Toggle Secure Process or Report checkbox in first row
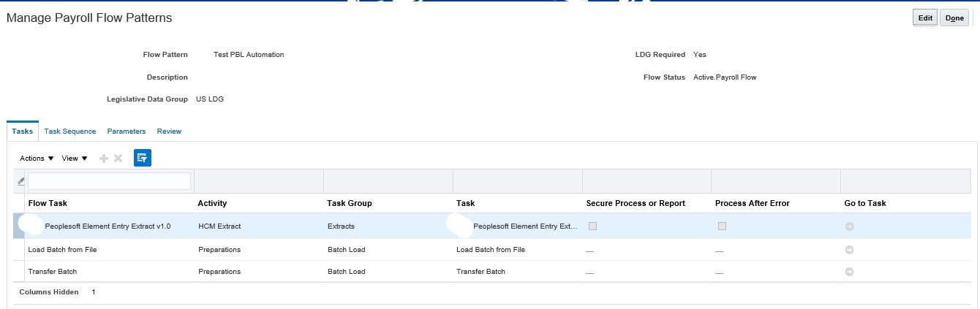The height and width of the screenshot is (309, 980). (593, 226)
